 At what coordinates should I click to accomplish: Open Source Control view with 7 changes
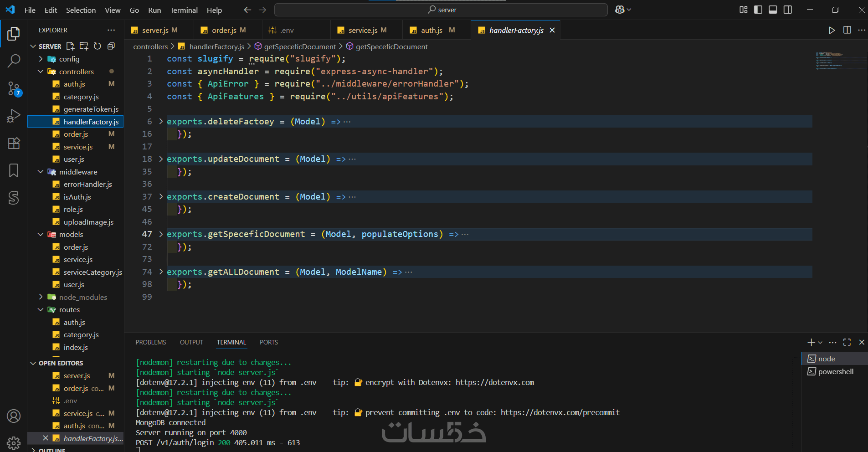(x=14, y=89)
